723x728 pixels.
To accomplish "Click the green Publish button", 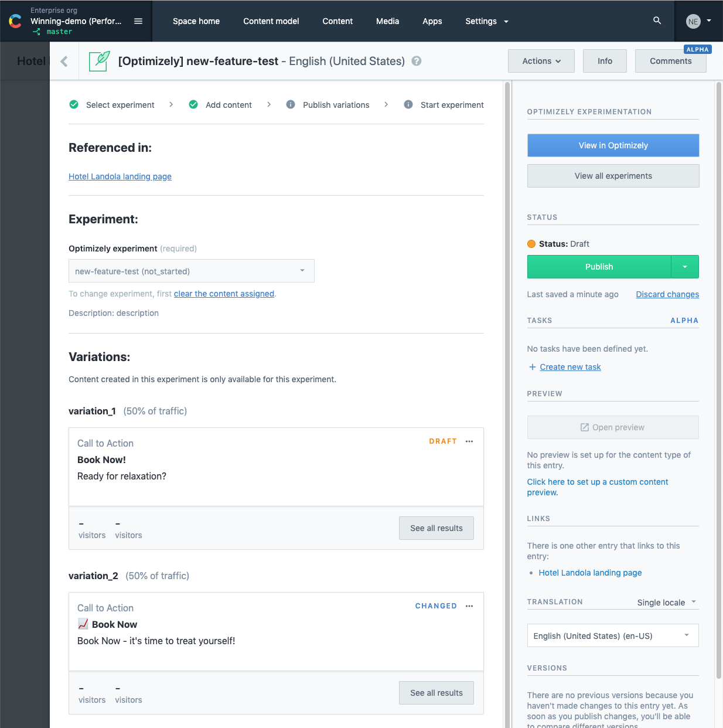I will (599, 267).
